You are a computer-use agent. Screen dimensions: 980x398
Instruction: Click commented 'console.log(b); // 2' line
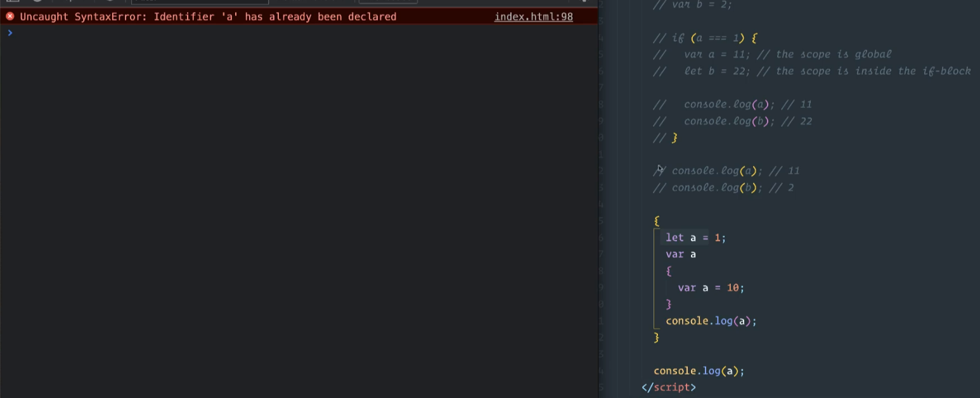[724, 188]
